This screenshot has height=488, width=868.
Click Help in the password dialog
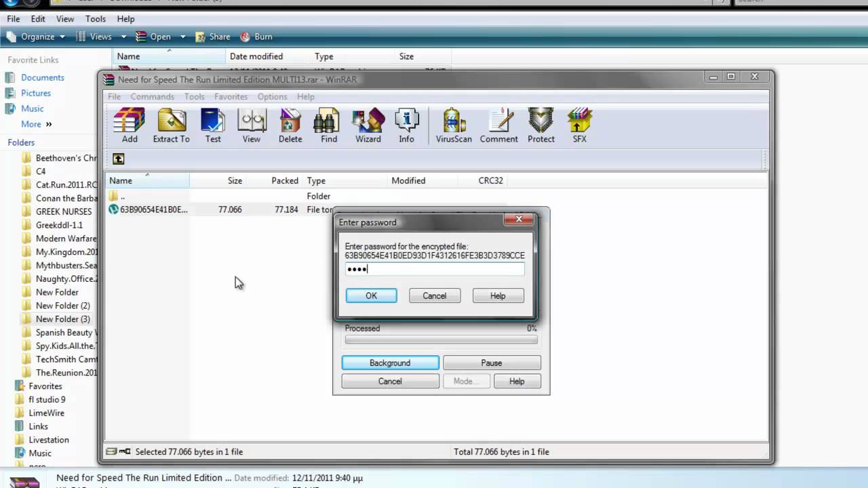pyautogui.click(x=498, y=296)
